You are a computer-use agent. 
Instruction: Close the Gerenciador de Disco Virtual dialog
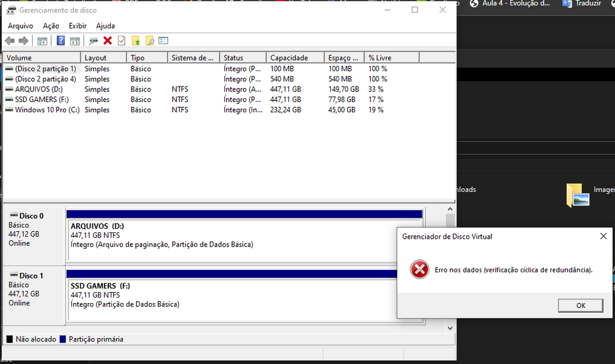point(603,236)
